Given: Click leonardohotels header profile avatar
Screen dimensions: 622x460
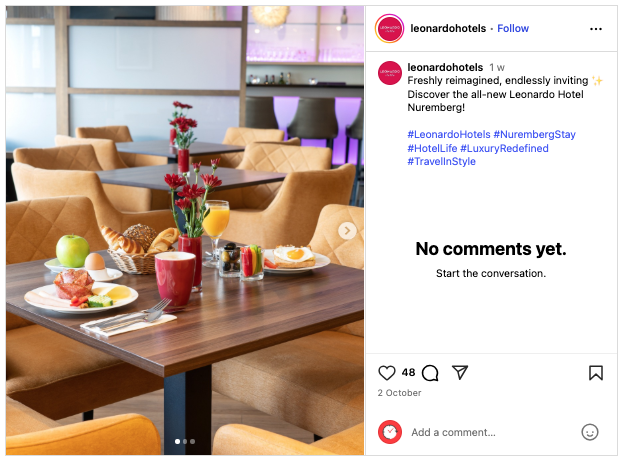Looking at the screenshot, I should tap(389, 29).
